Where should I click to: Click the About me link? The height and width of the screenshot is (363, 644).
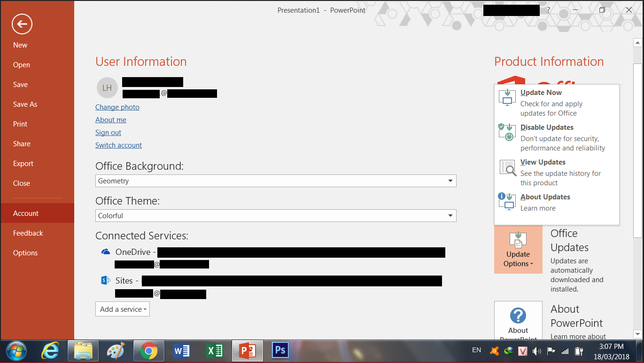pos(111,120)
